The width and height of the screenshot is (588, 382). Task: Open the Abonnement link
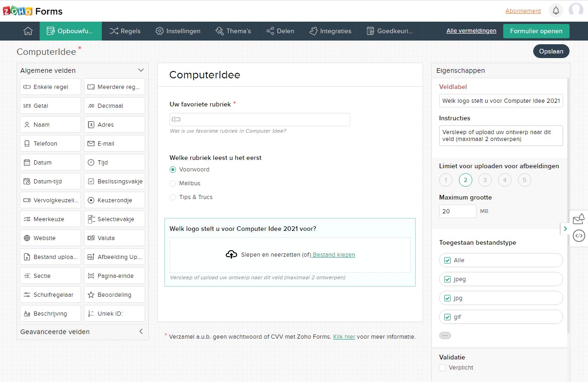[523, 11]
